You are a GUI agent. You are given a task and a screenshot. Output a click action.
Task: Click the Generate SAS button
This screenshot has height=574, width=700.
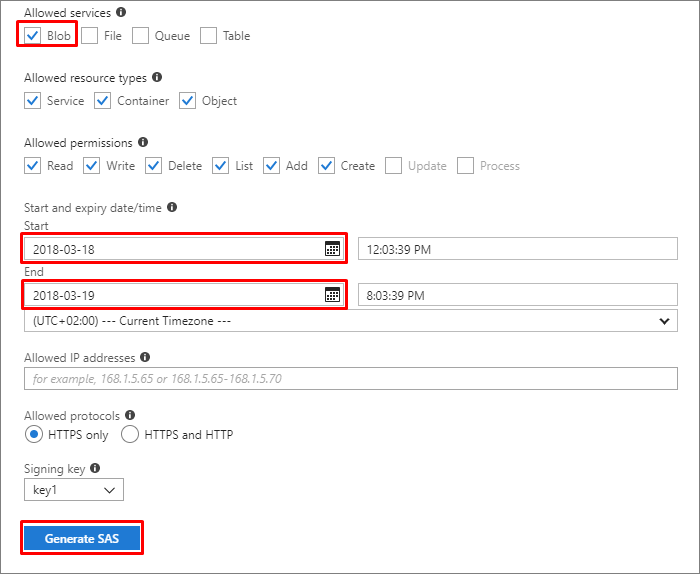click(82, 538)
